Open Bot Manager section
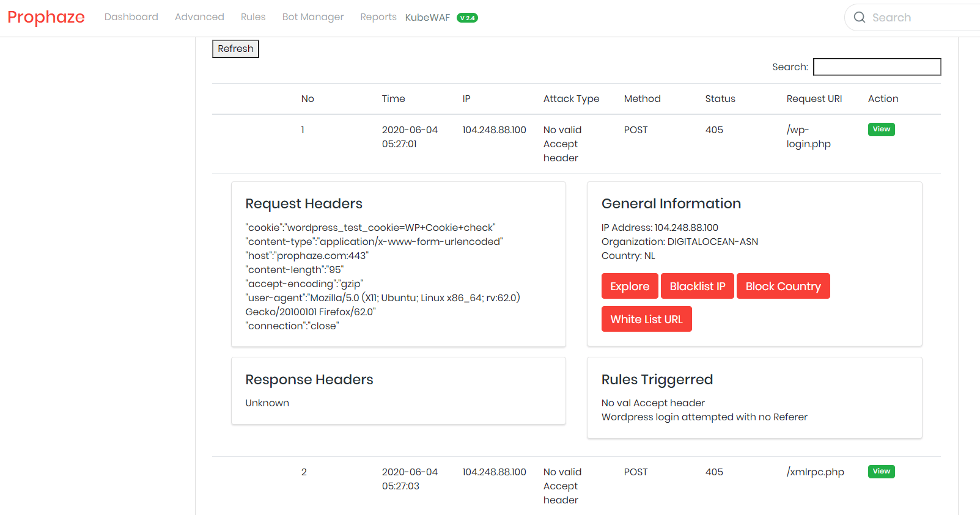Screen dimensions: 980x515 pos(312,17)
